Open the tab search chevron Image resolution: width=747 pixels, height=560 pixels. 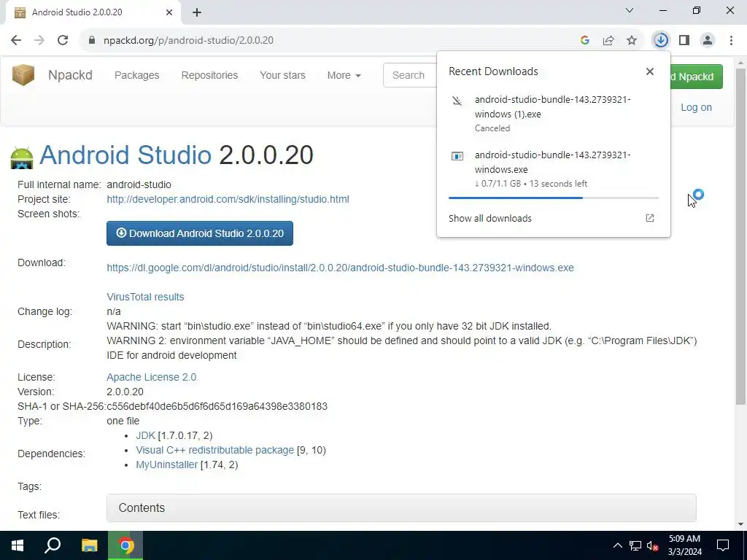(630, 10)
